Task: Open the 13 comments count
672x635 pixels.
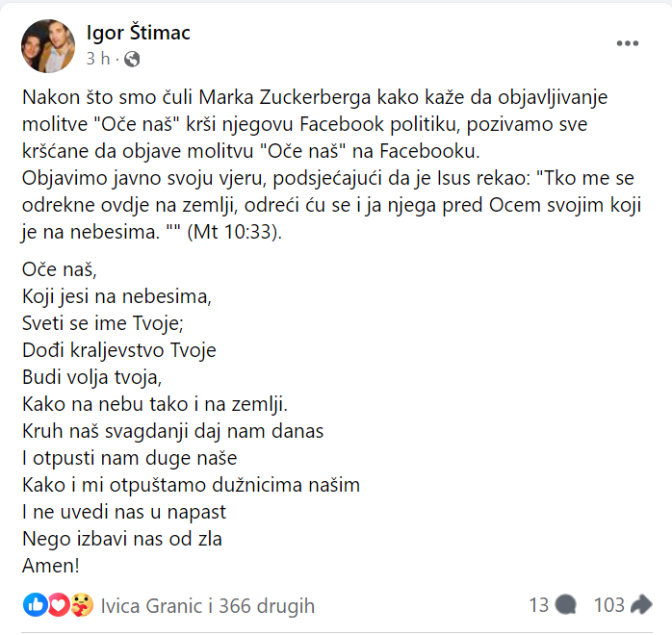Action: click(539, 605)
